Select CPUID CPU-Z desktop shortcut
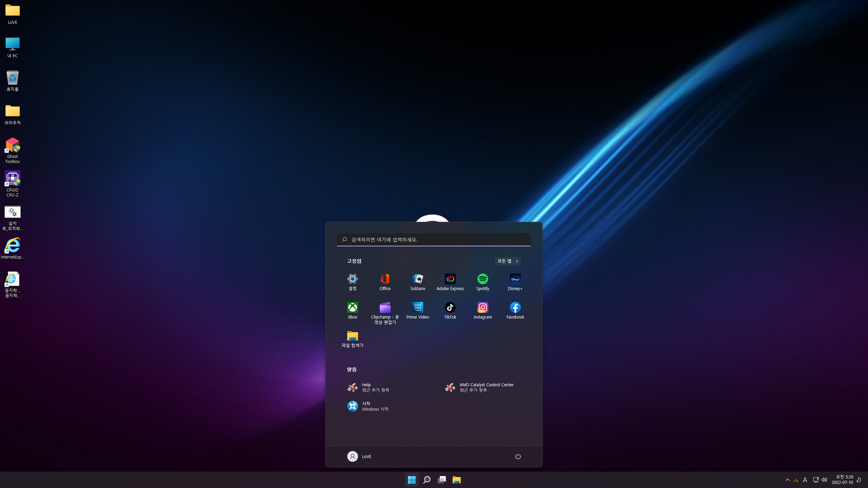Image resolution: width=868 pixels, height=488 pixels. (x=12, y=184)
